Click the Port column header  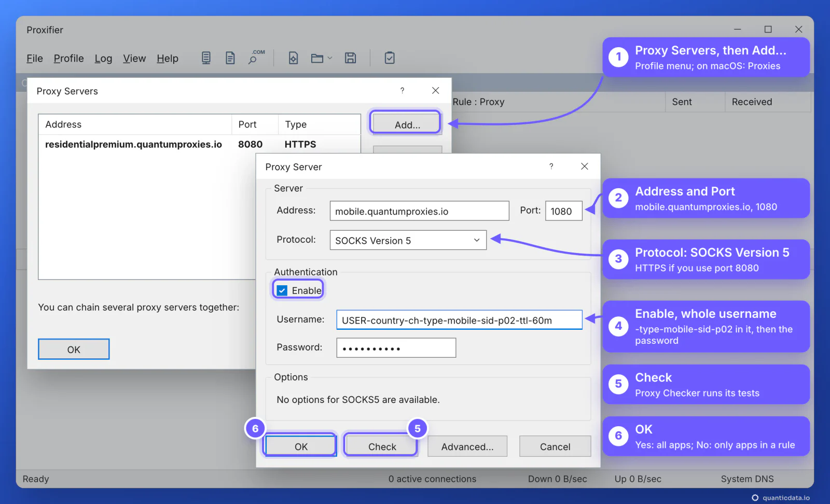[255, 124]
